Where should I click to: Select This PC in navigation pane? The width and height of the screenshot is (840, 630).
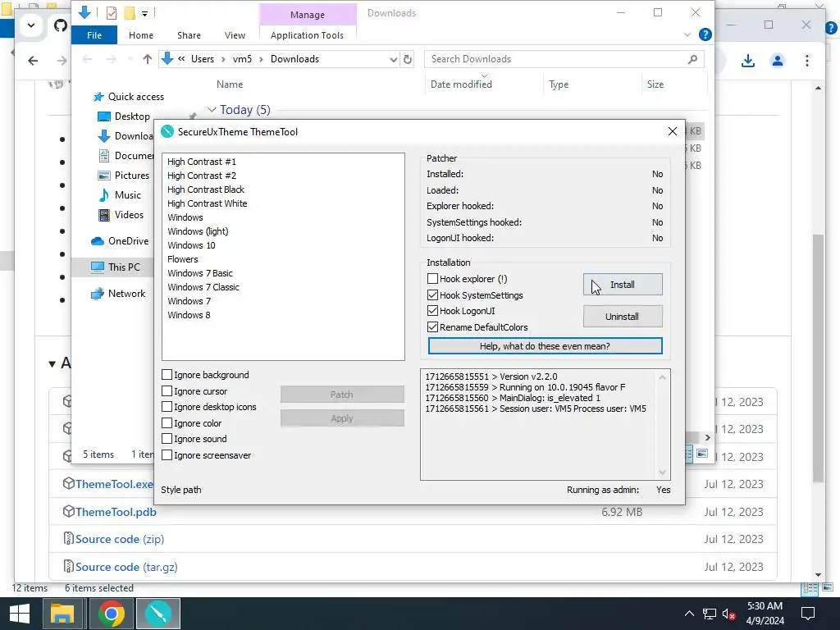pos(115,267)
